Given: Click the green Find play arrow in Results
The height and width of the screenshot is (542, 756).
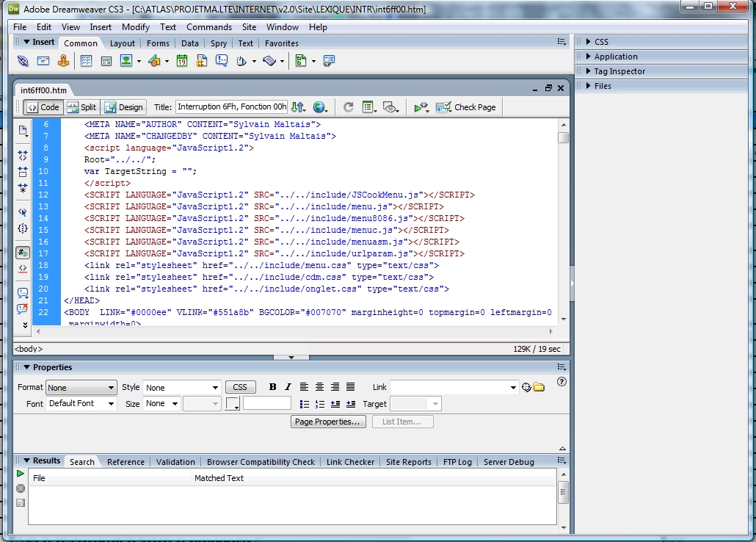Looking at the screenshot, I should pos(21,474).
